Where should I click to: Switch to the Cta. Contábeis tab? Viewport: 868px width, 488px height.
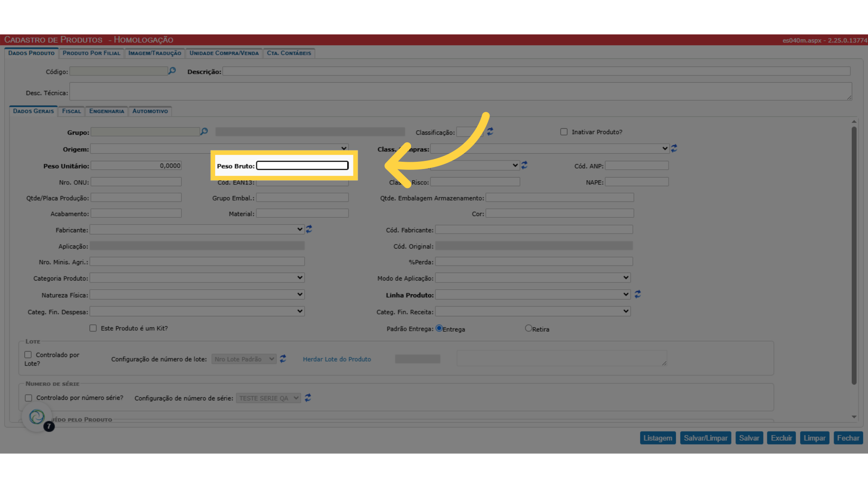(289, 53)
